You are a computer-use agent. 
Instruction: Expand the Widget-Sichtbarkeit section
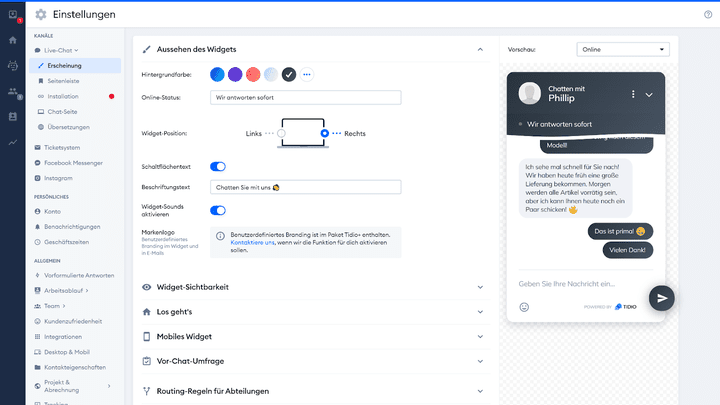click(x=310, y=287)
